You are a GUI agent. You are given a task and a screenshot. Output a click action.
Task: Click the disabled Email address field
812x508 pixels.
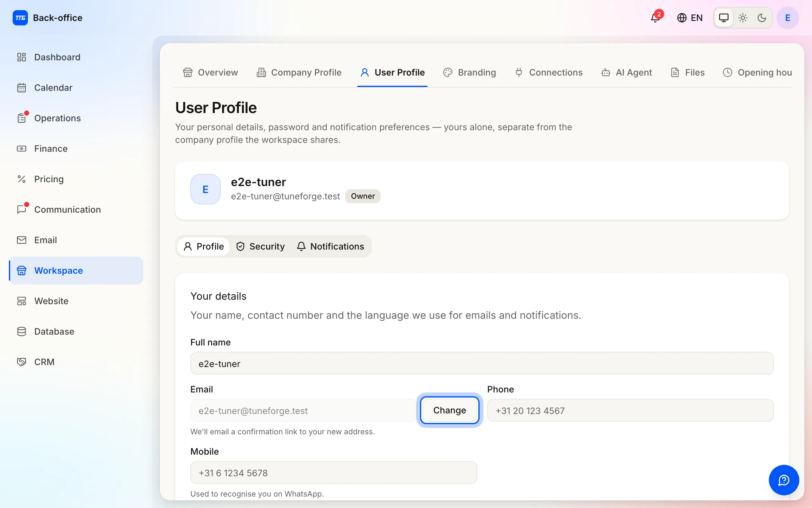tap(303, 410)
